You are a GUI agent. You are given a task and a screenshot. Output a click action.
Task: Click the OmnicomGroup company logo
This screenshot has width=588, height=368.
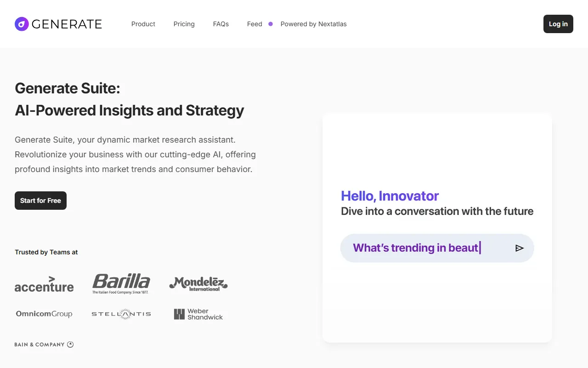[44, 313]
